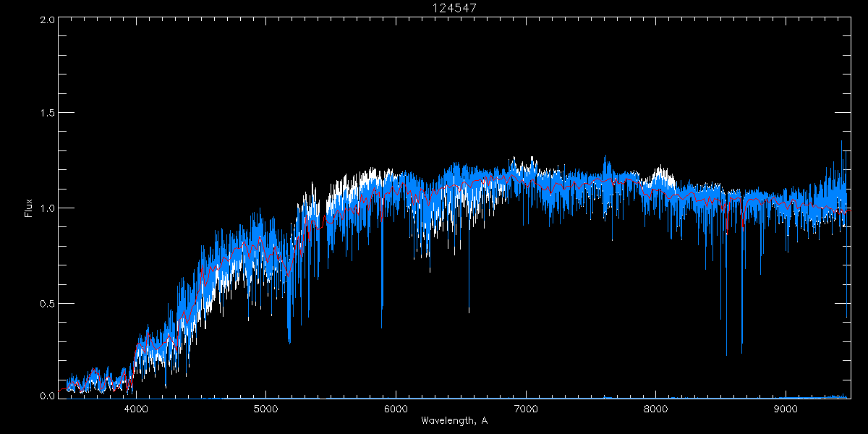Image resolution: width=868 pixels, height=434 pixels.
Task: Click the Flux y-axis label
Action: [x=29, y=208]
